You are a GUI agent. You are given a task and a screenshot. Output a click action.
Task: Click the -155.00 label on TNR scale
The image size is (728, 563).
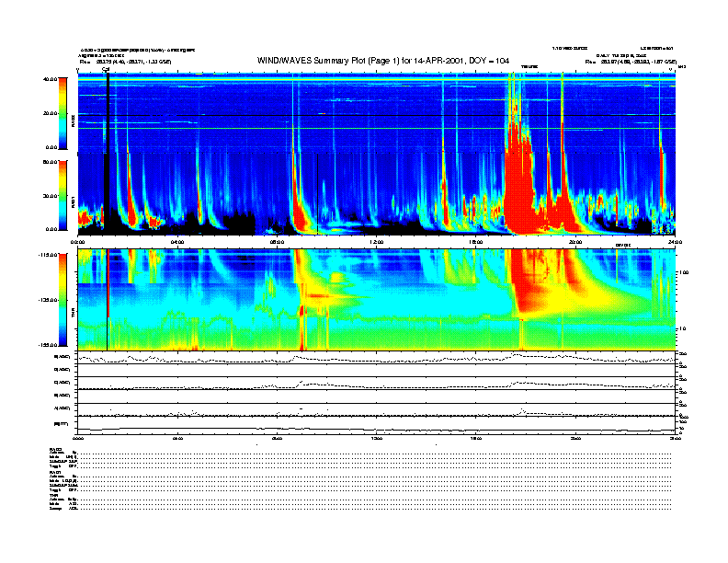pyautogui.click(x=47, y=344)
